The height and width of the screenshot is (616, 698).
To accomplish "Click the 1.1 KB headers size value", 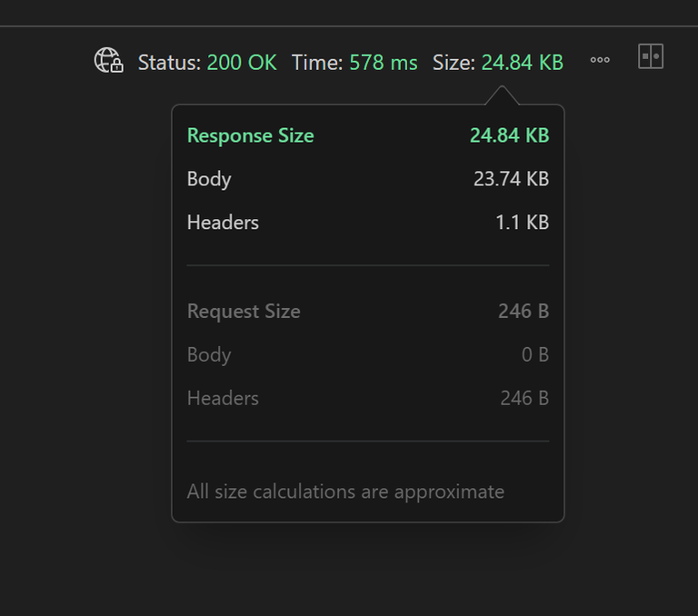I will point(522,223).
